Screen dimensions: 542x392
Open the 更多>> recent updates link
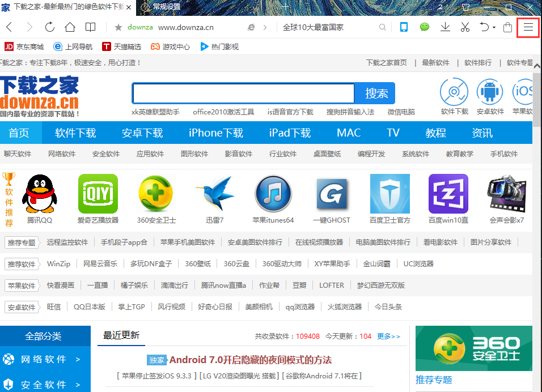tap(389, 336)
